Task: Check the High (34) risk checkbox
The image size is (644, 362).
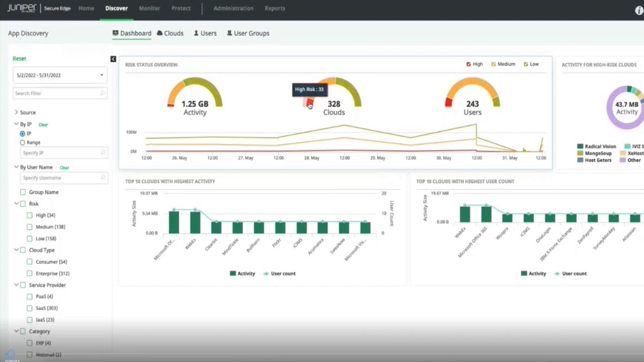Action: (30, 215)
